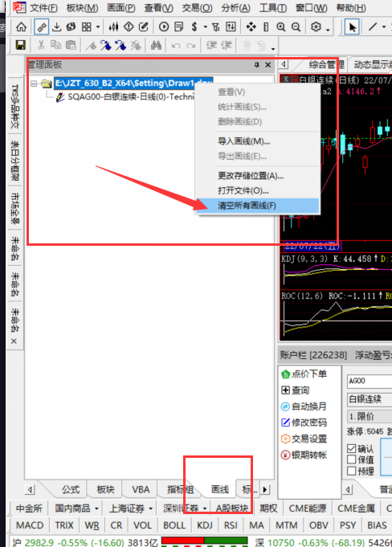Select the KDJ indicator button
Image resolution: width=392 pixels, height=547 pixels.
(204, 525)
